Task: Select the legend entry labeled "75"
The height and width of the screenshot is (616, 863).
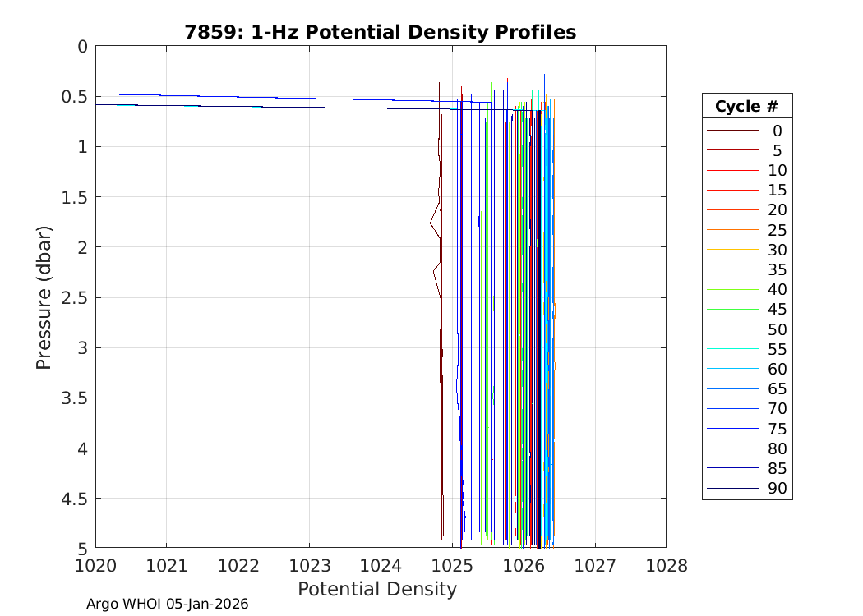Action: tap(777, 429)
